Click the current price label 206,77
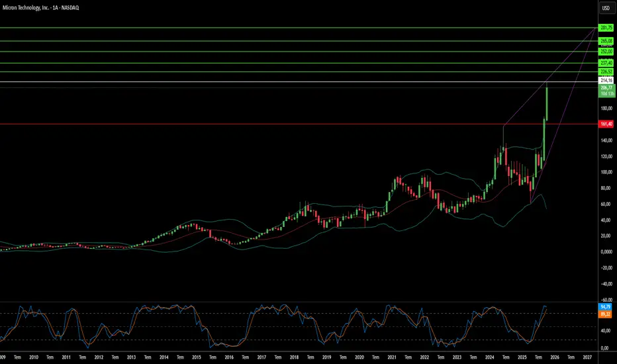617x364 pixels. pyautogui.click(x=606, y=87)
